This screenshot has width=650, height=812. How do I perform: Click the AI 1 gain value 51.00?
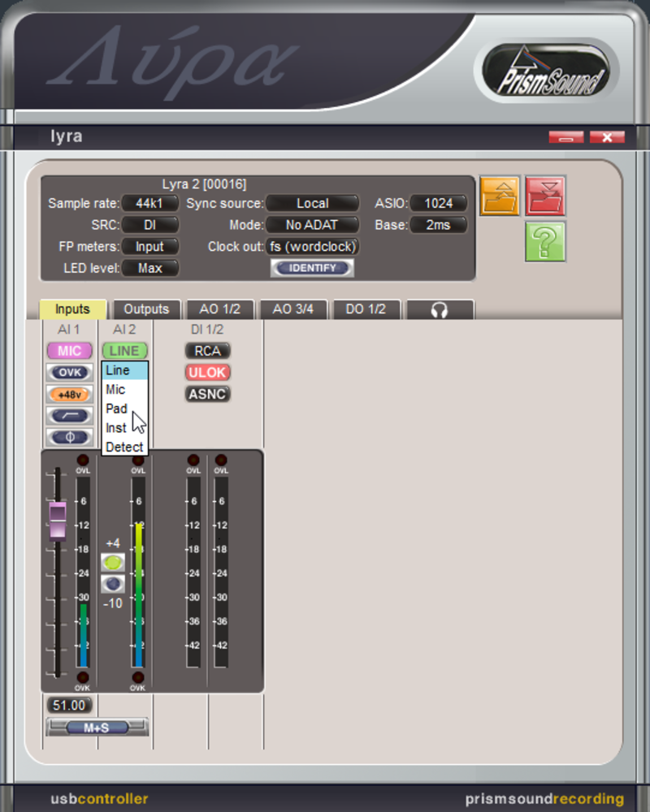coord(69,705)
